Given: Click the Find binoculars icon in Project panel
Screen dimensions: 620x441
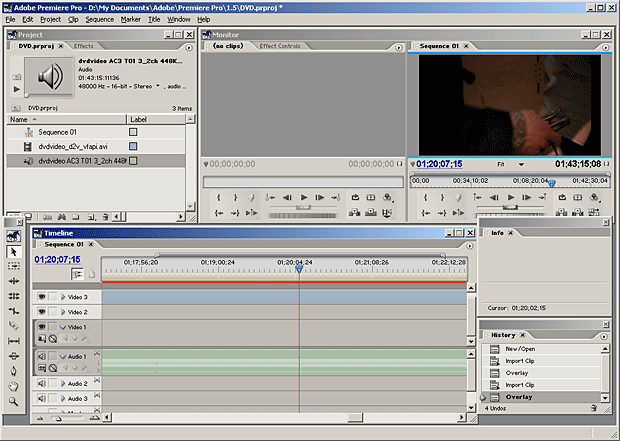Looking at the screenshot, I should 62,217.
